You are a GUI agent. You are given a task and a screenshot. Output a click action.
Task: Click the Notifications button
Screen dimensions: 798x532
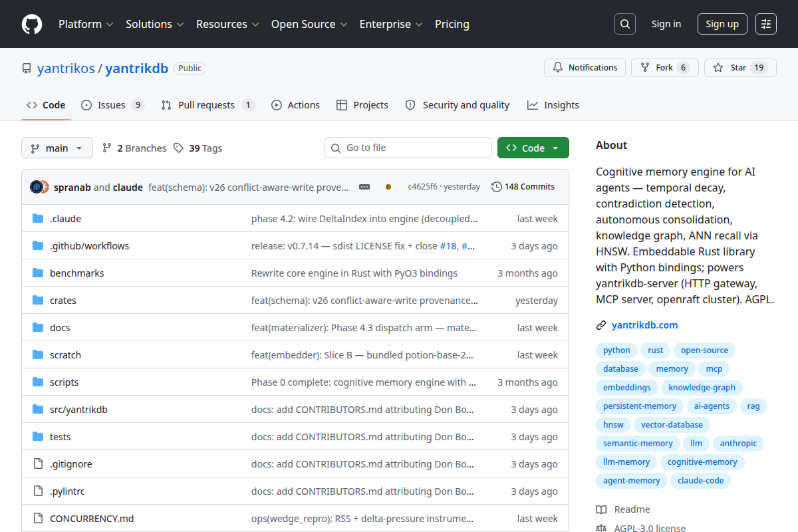tap(585, 68)
